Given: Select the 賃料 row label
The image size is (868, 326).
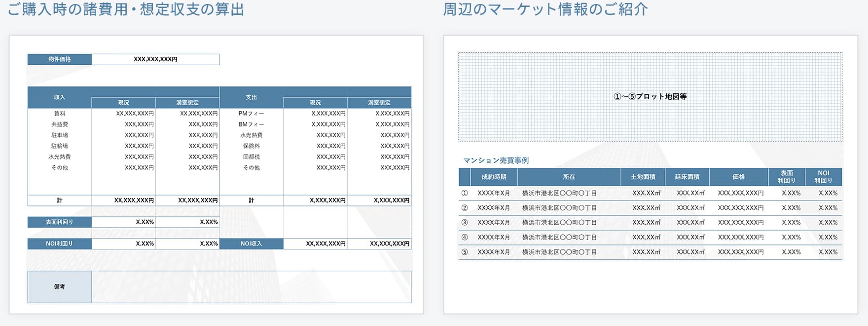Looking at the screenshot, I should tap(60, 114).
